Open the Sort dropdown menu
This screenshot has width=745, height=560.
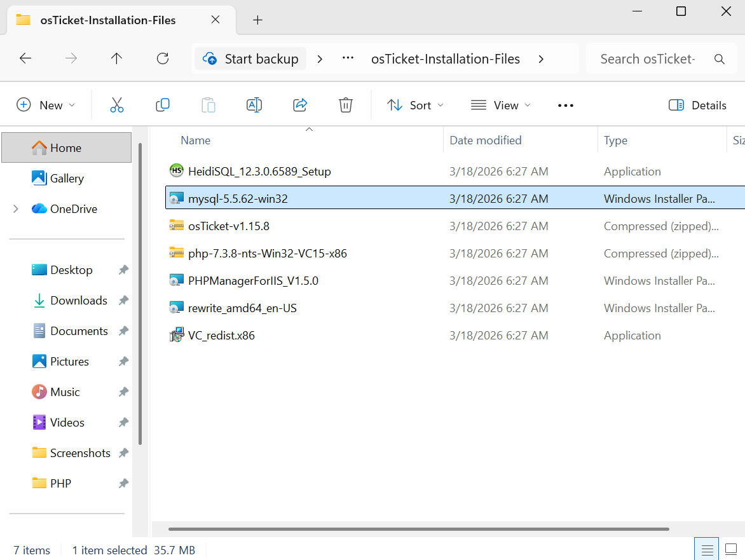point(415,105)
